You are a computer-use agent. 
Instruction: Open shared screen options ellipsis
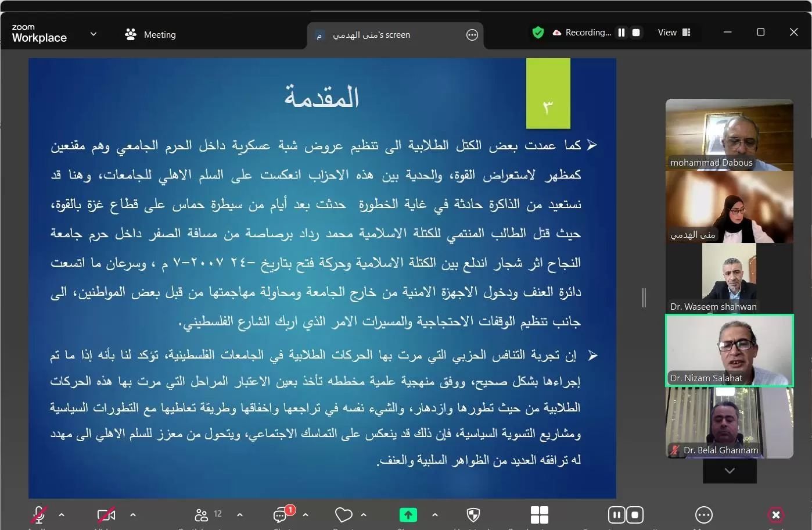472,35
